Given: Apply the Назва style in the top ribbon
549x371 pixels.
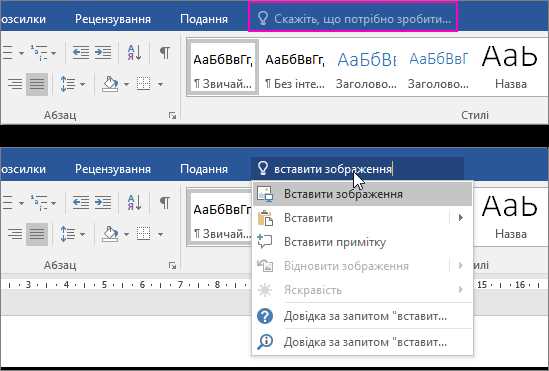Looking at the screenshot, I should [510, 67].
